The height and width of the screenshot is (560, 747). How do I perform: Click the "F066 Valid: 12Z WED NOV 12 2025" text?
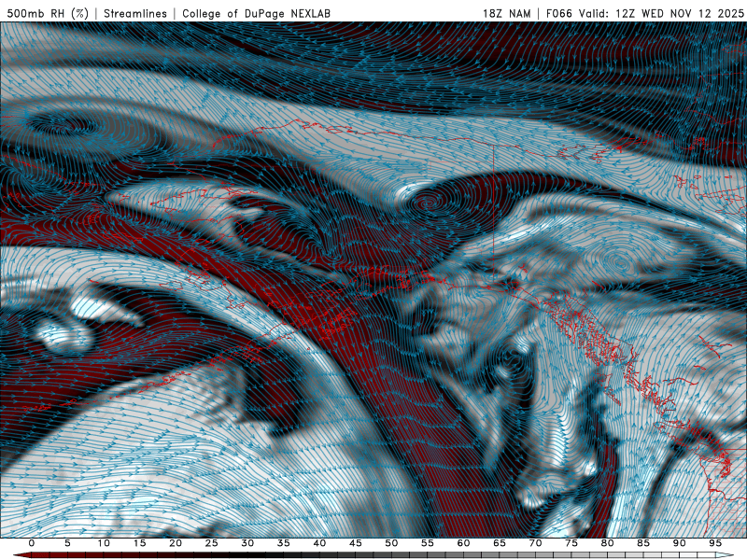tap(644, 13)
